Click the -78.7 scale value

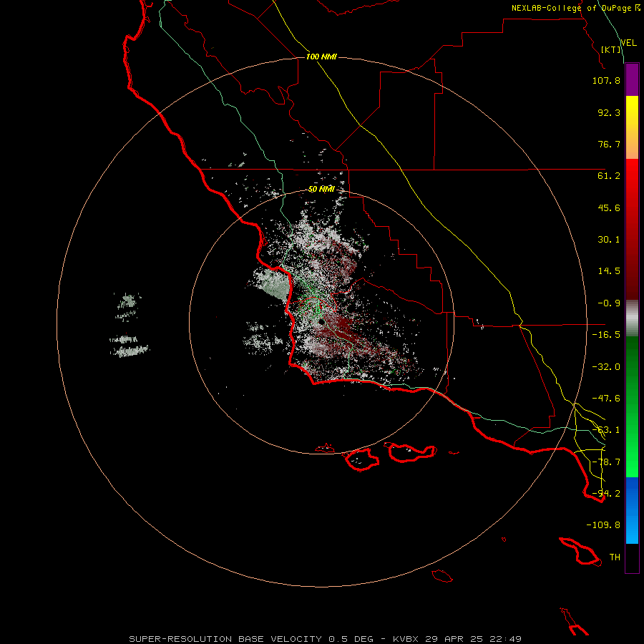click(x=606, y=462)
